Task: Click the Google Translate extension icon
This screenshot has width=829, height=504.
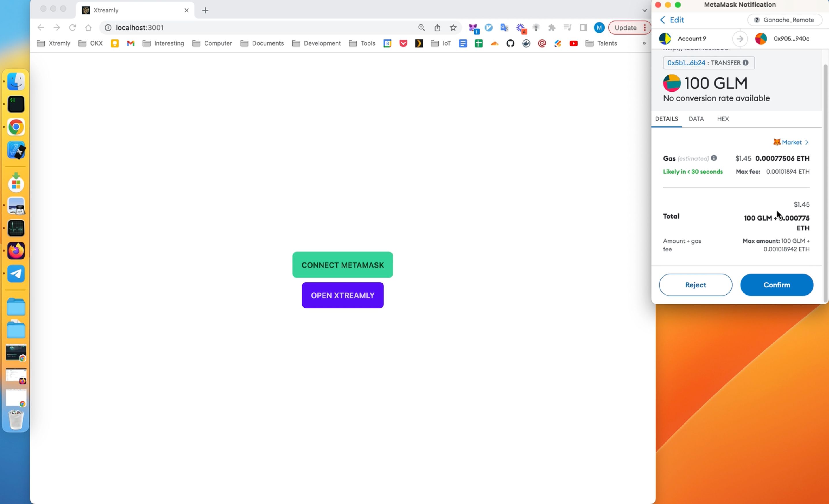Action: click(504, 28)
